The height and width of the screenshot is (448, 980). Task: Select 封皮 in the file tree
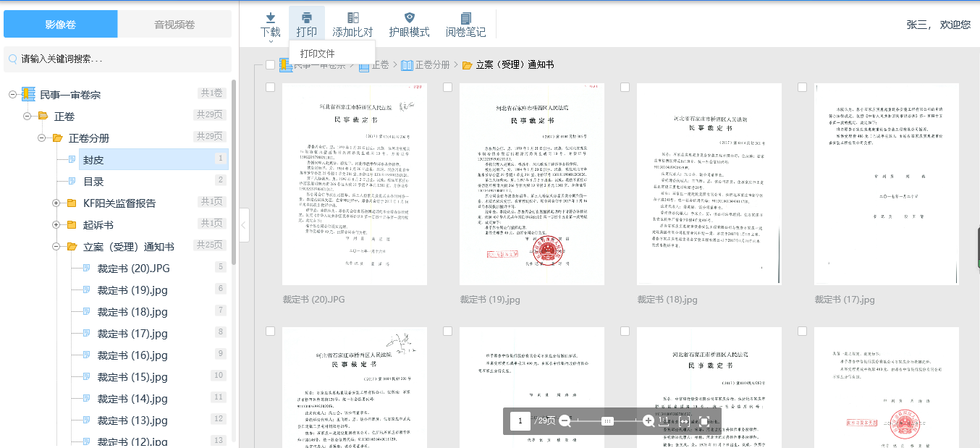[x=153, y=159]
